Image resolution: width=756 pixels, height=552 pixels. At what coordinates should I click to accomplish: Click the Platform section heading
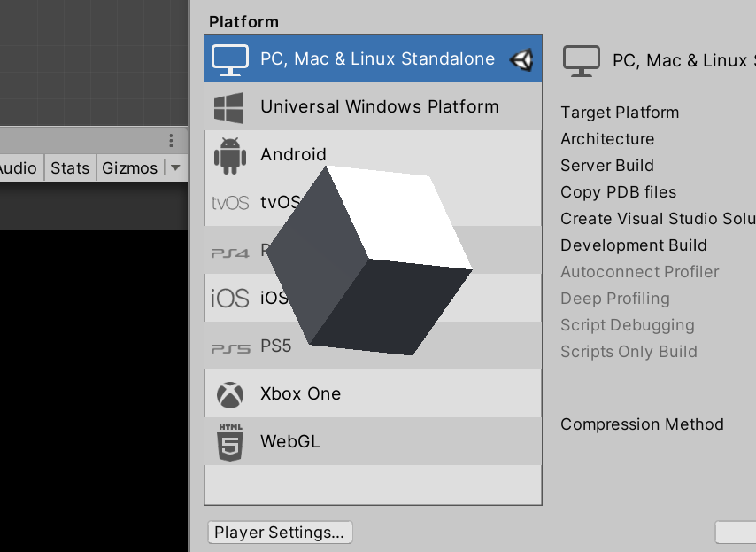point(243,22)
